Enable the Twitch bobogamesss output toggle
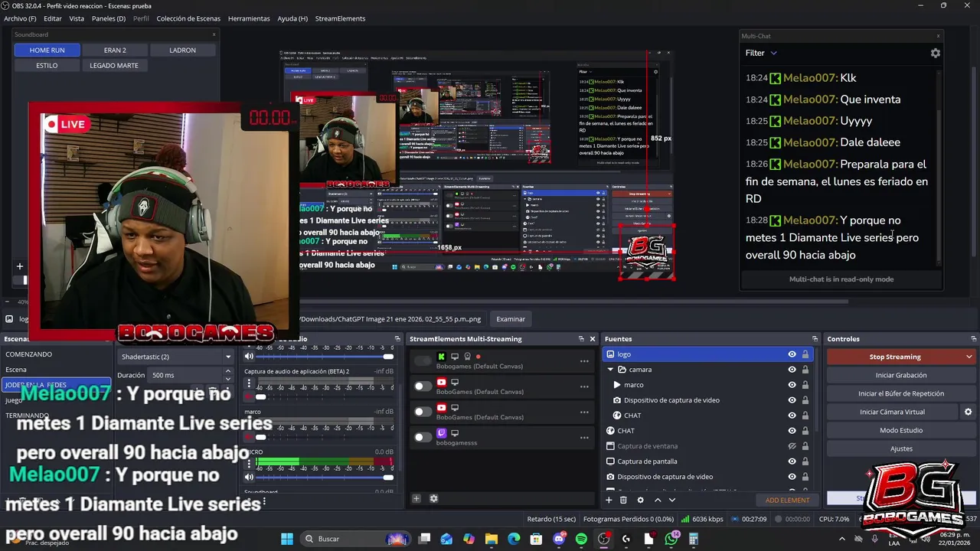This screenshot has height=551, width=980. (x=423, y=437)
